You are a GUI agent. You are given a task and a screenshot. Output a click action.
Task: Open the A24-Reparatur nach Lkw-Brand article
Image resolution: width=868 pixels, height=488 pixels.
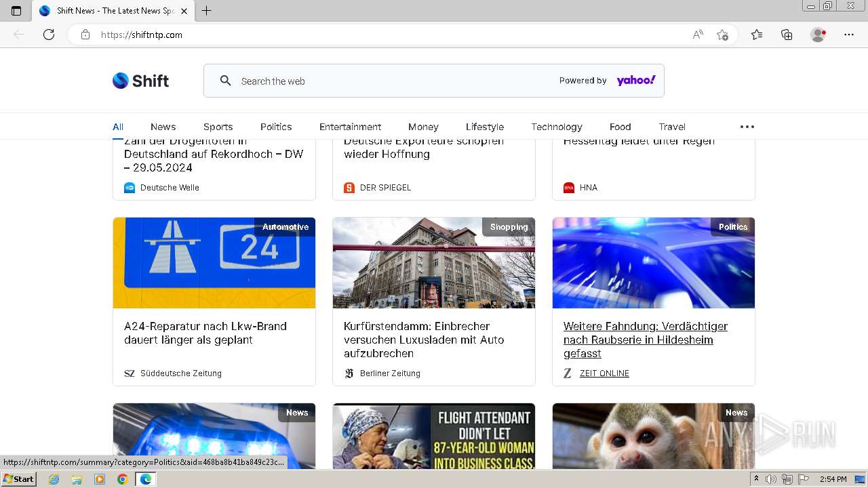(205, 333)
